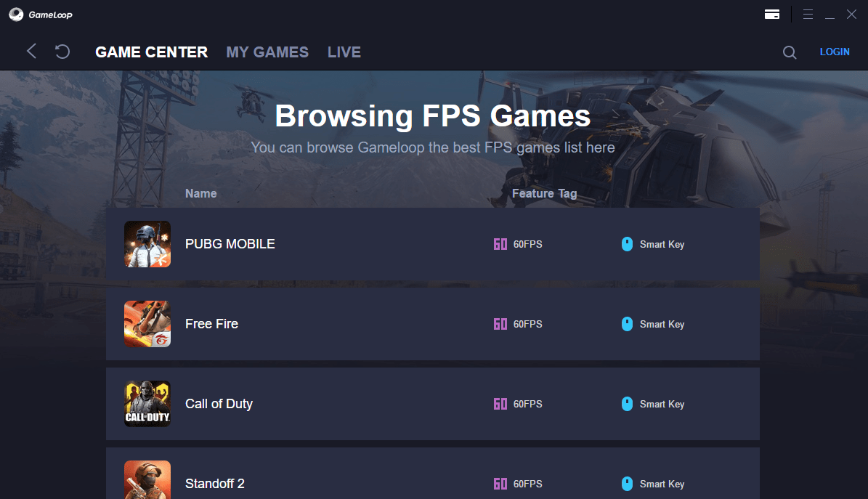Close the GameLoop window
The image size is (868, 499).
851,15
